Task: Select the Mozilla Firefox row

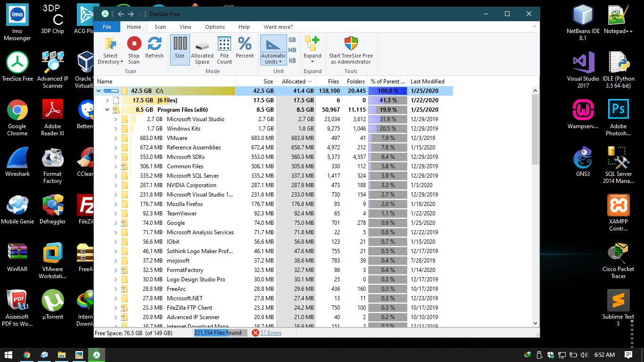Action: coord(273,204)
